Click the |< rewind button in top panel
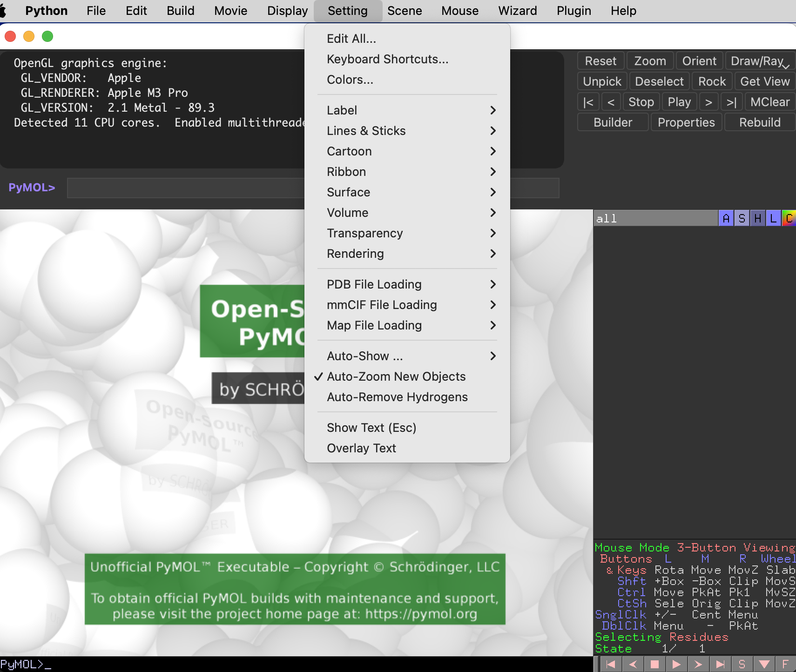 tap(588, 102)
